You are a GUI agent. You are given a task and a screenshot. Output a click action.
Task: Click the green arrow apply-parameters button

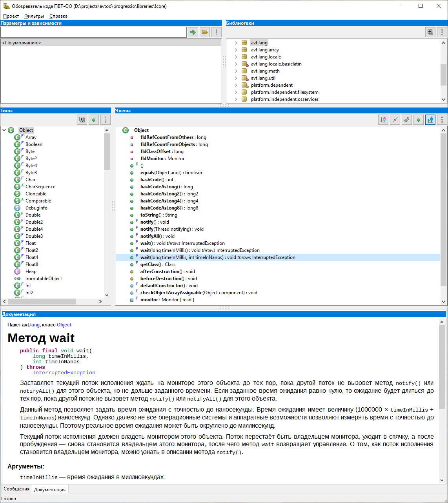(x=193, y=32)
